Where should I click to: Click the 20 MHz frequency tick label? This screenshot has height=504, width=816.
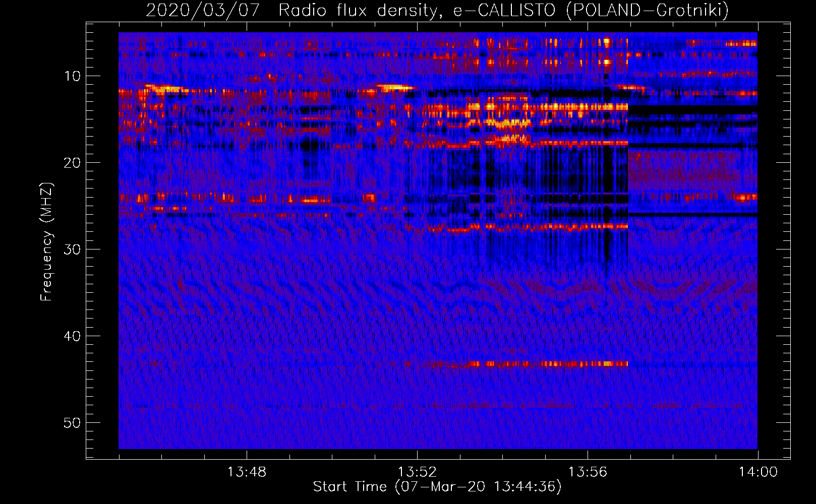point(72,163)
